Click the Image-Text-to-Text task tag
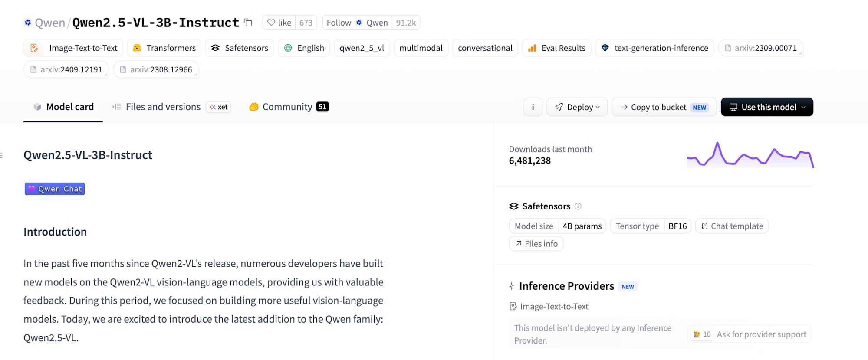This screenshot has width=868, height=360. (73, 48)
